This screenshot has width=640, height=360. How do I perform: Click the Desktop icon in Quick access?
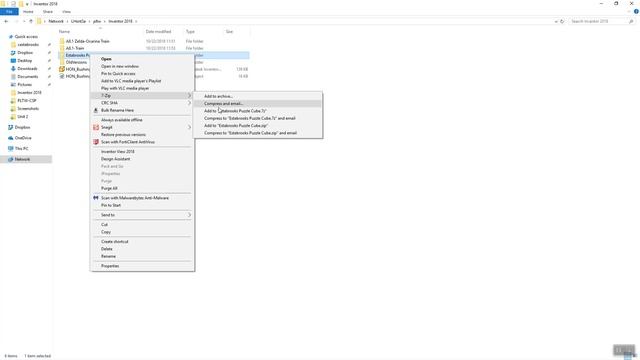(x=13, y=60)
